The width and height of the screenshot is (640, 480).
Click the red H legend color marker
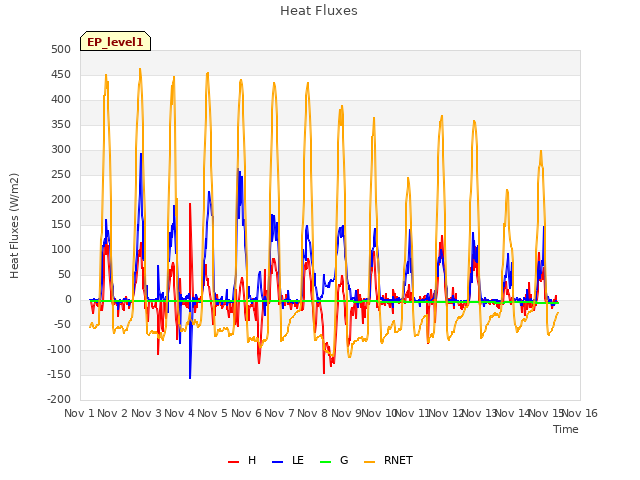pyautogui.click(x=233, y=462)
